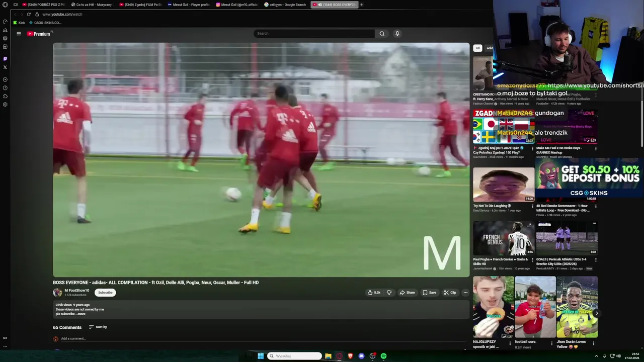This screenshot has width=644, height=362.
Task: Open the Opera GX logo menu
Action: 5,5
